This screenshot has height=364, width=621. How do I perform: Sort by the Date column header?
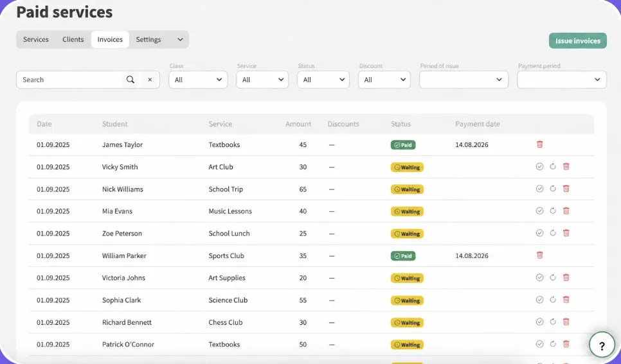[44, 124]
